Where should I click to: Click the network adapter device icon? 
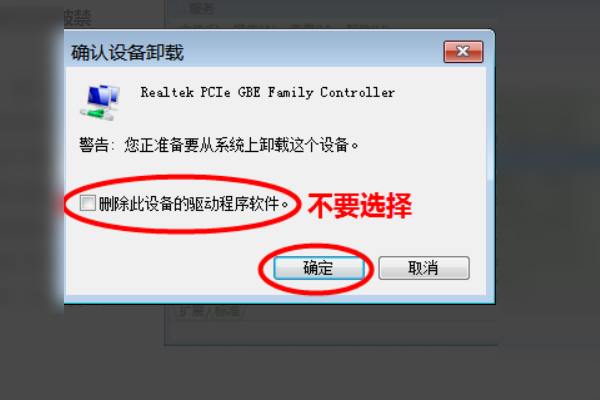(100, 103)
